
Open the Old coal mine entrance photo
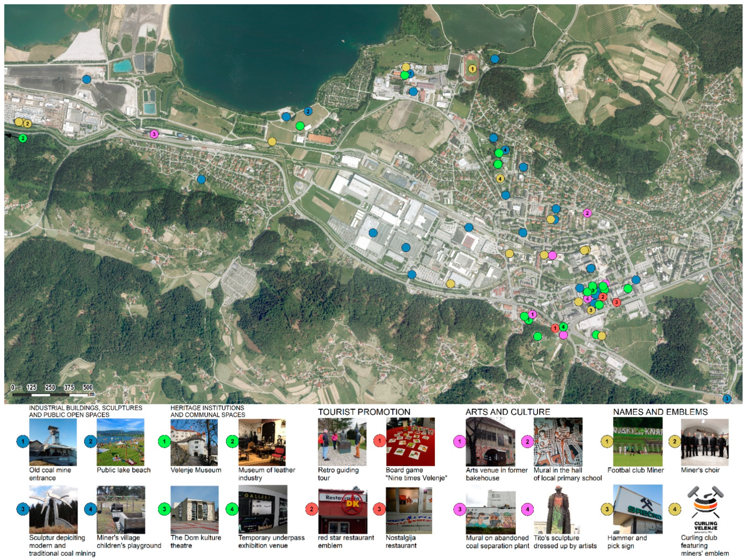(53, 442)
